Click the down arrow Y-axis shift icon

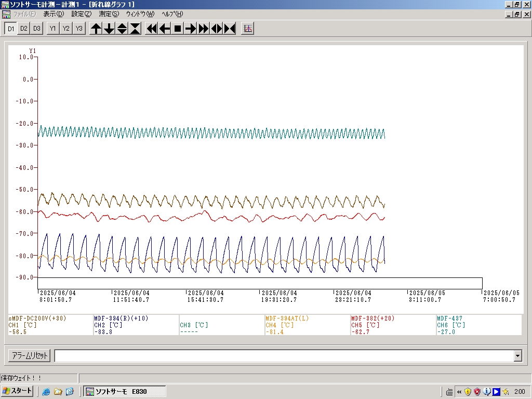[x=109, y=29]
